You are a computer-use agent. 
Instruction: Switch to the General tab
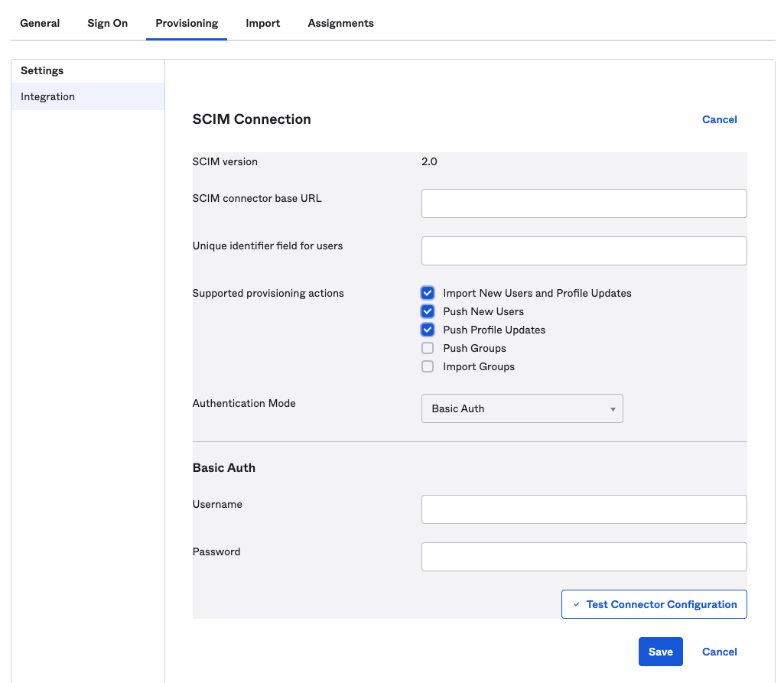tap(40, 23)
